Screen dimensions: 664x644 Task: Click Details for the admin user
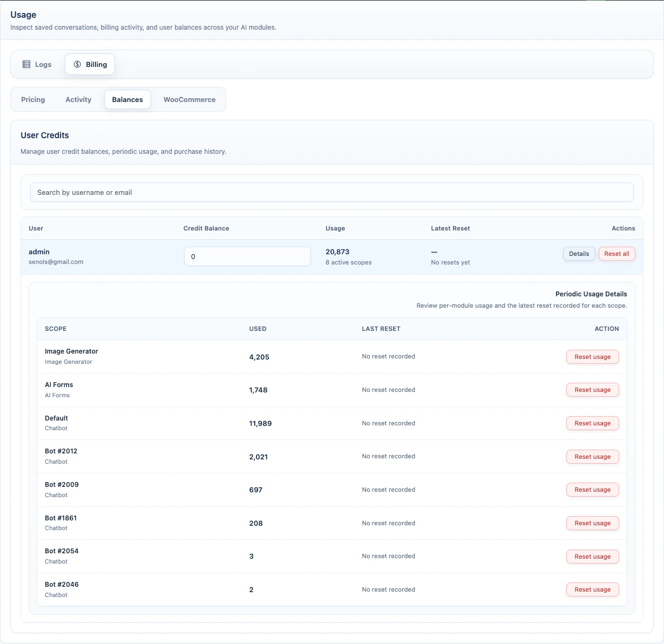(x=579, y=254)
